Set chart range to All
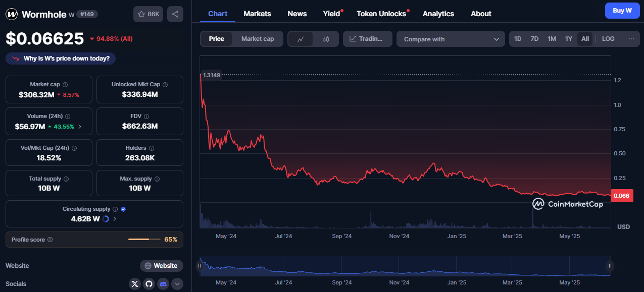The height and width of the screenshot is (292, 644). [x=585, y=39]
